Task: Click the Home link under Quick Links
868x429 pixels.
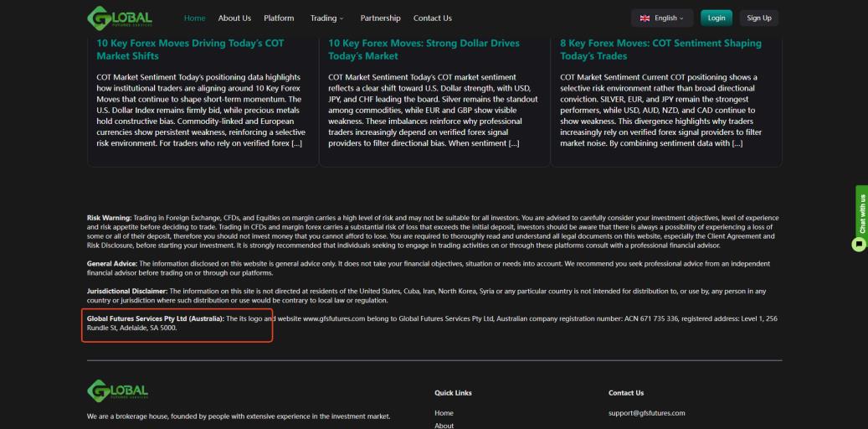Action: [x=444, y=413]
